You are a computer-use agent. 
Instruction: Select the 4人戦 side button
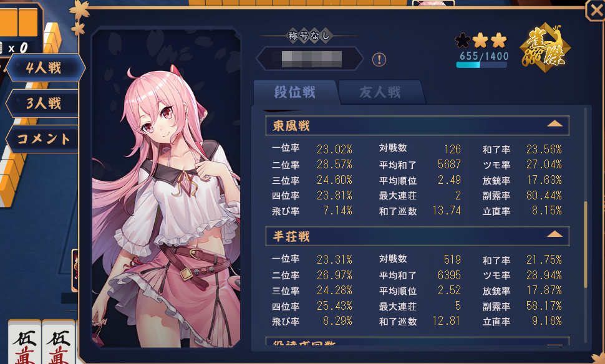tap(44, 68)
